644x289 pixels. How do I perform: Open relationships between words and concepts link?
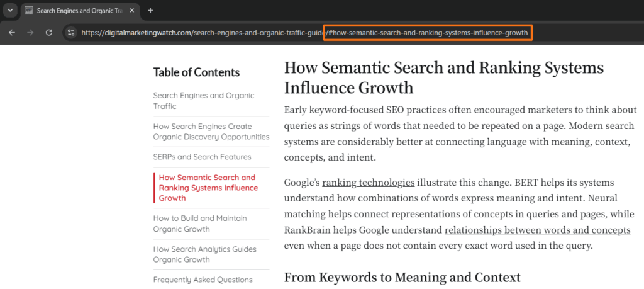point(537,230)
